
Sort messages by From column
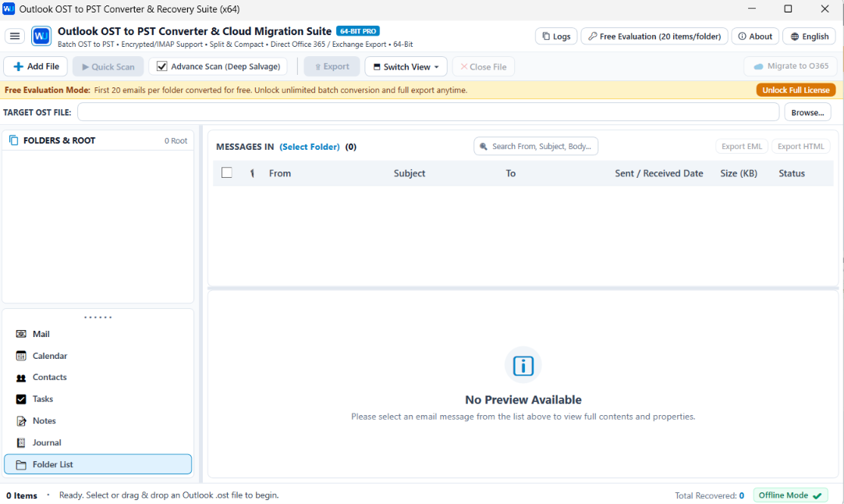(280, 173)
